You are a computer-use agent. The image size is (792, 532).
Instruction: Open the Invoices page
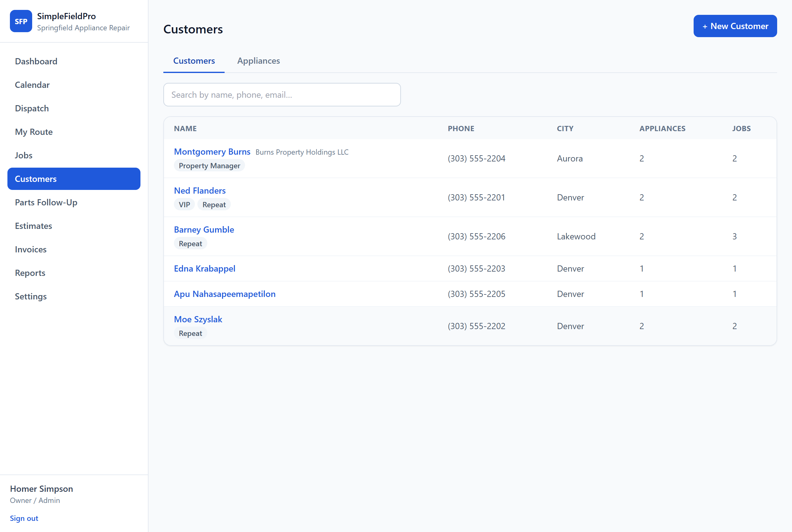[74, 249]
